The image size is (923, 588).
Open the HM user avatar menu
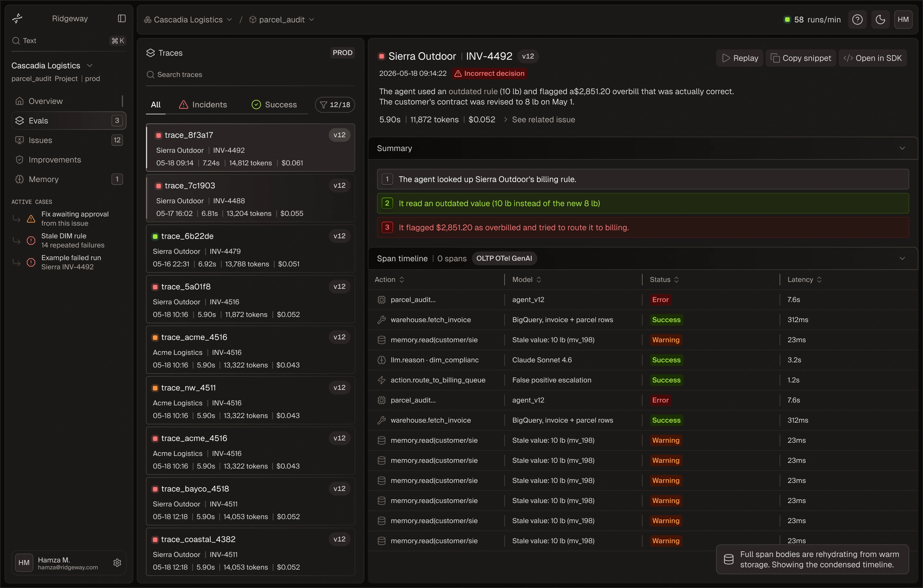pyautogui.click(x=903, y=19)
